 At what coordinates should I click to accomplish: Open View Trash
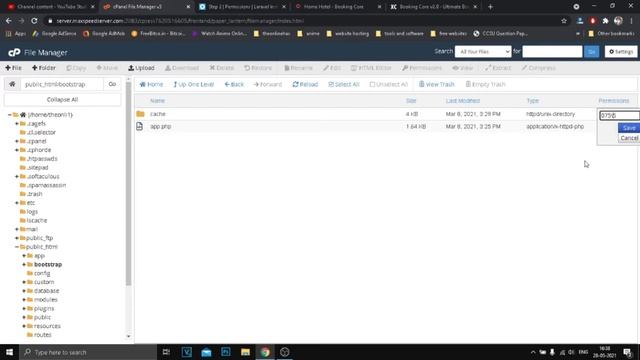(437, 84)
